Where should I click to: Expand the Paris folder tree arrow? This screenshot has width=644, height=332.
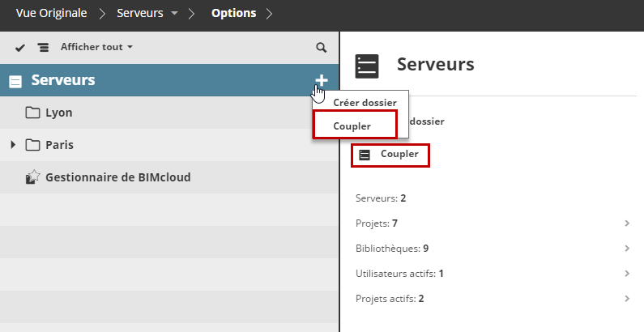pyautogui.click(x=13, y=145)
